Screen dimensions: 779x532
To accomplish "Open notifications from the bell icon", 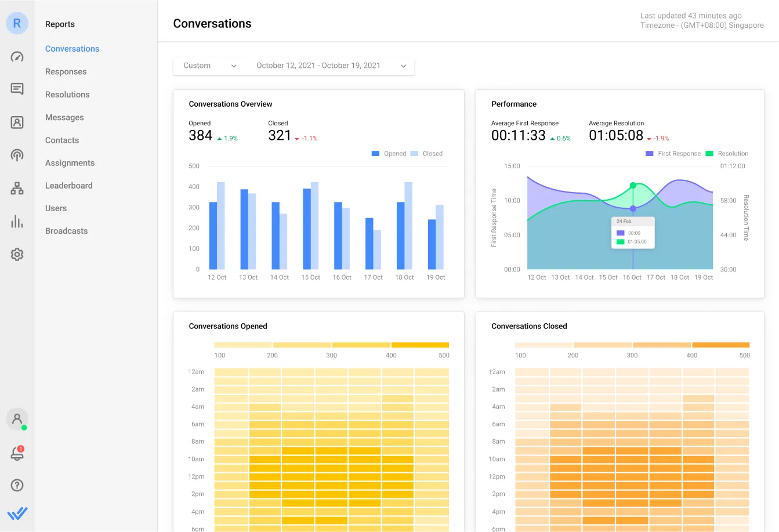I will pyautogui.click(x=17, y=454).
